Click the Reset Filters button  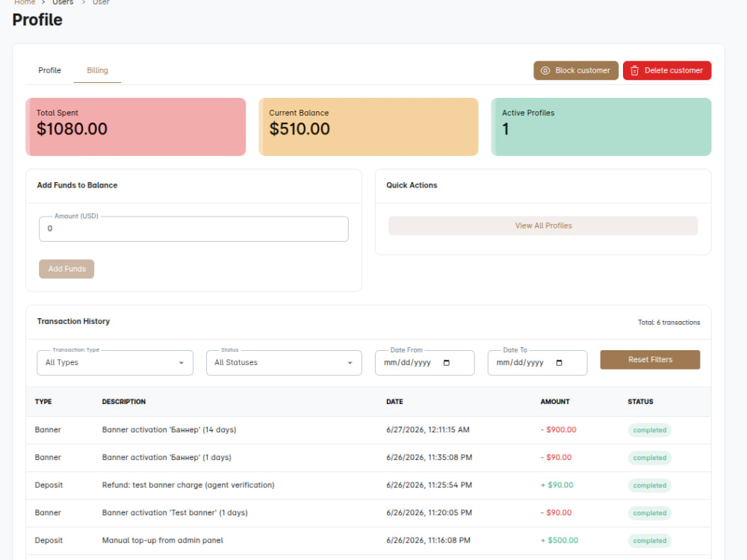(x=650, y=360)
